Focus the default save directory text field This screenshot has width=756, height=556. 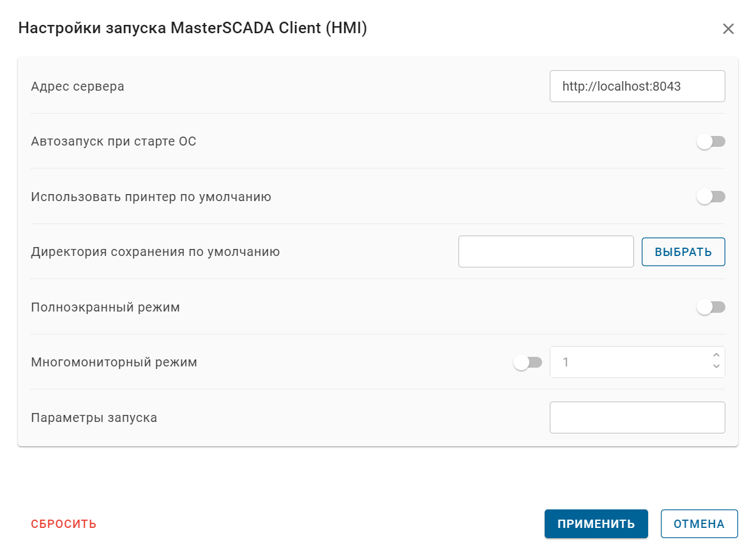545,252
